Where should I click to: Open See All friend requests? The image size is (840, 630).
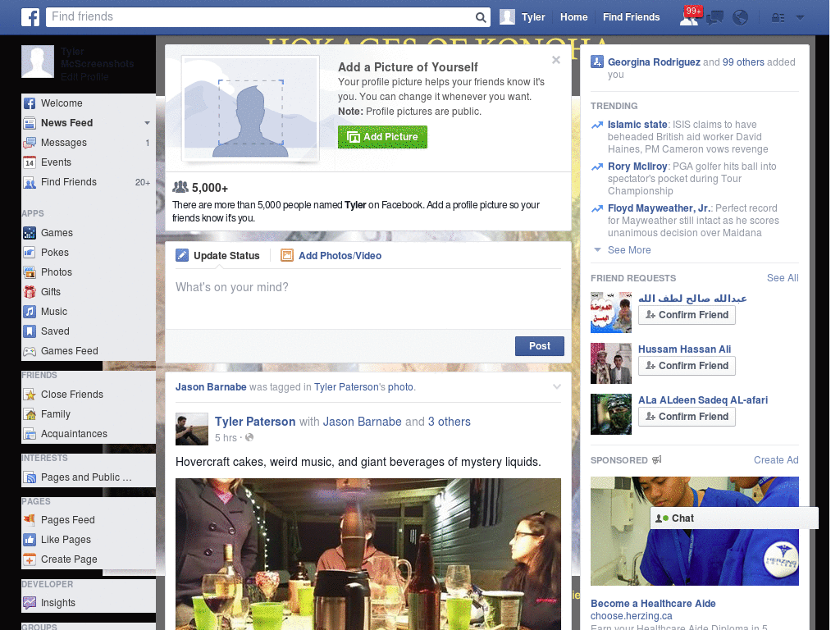point(782,278)
